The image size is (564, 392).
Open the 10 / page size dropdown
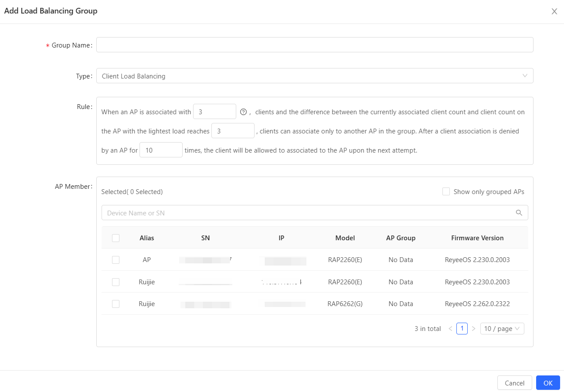502,329
